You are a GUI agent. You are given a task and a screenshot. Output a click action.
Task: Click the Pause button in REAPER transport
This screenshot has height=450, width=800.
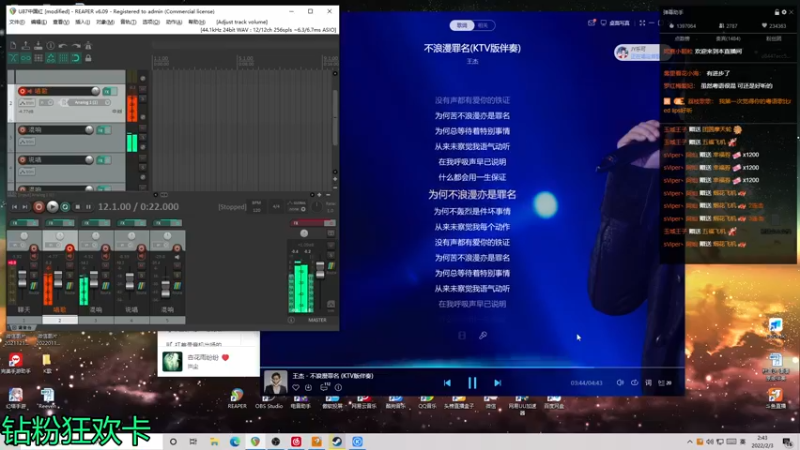88,207
